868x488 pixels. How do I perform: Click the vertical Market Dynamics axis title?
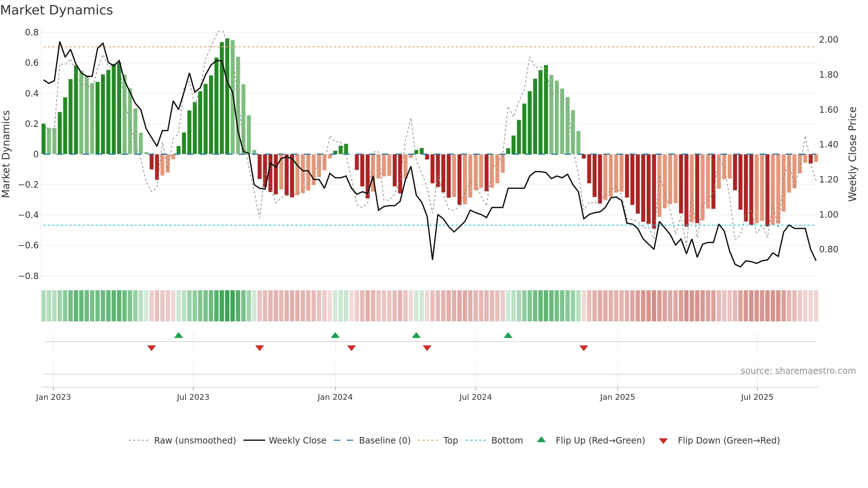tap(6, 154)
